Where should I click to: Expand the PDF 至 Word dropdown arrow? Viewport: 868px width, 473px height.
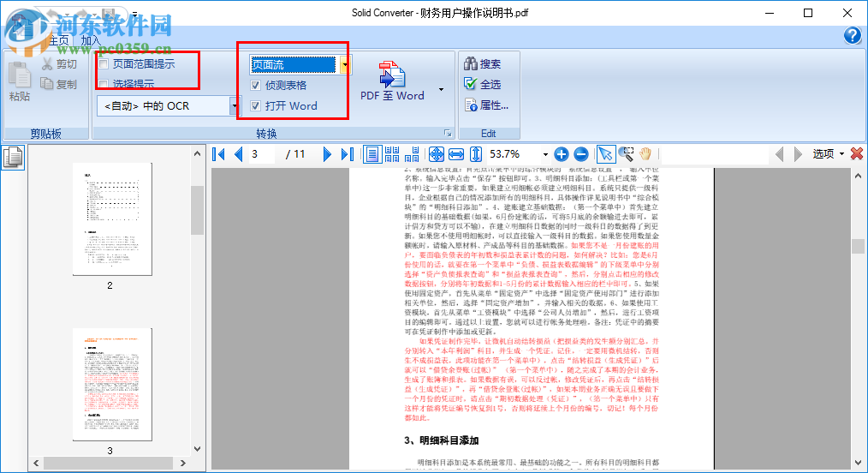tap(441, 89)
